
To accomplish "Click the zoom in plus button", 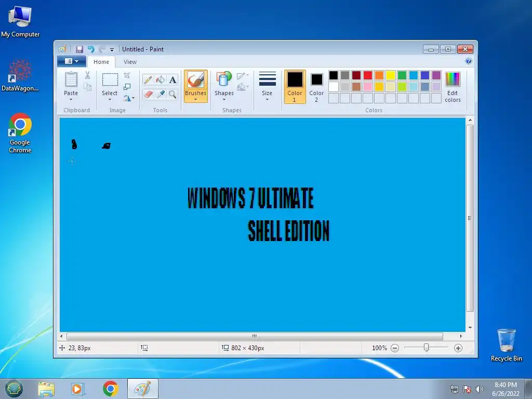I will 458,348.
